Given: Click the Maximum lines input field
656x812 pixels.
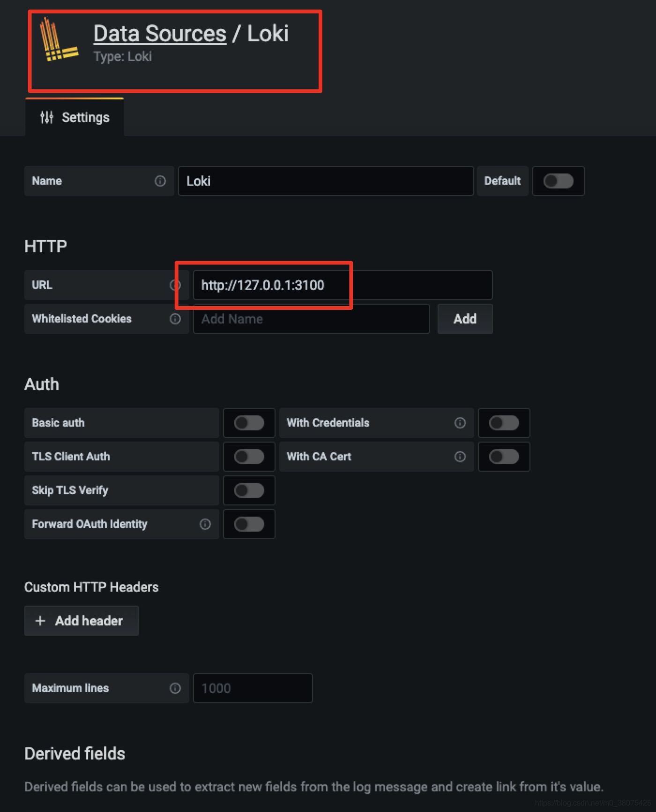Looking at the screenshot, I should pos(253,688).
